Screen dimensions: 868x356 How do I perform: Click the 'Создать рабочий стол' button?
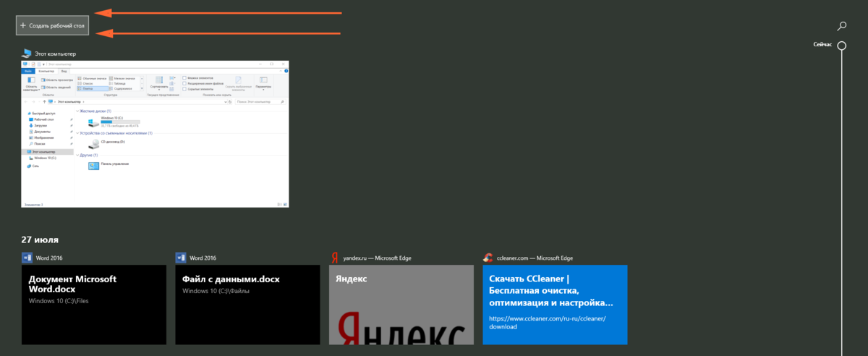point(53,25)
